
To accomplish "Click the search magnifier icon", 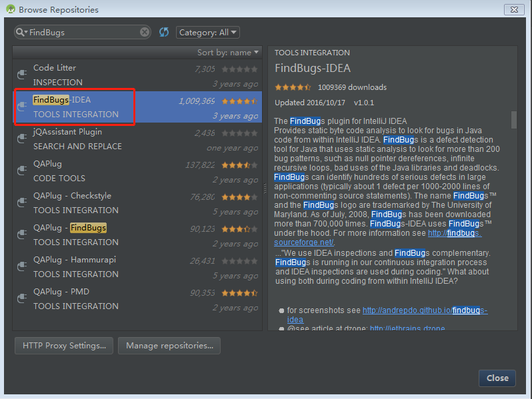I will click(x=21, y=32).
